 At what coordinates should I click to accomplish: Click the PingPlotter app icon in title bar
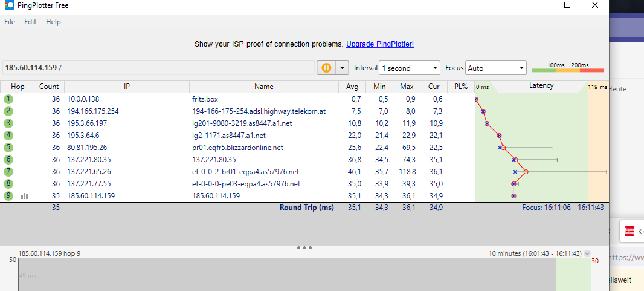9,5
